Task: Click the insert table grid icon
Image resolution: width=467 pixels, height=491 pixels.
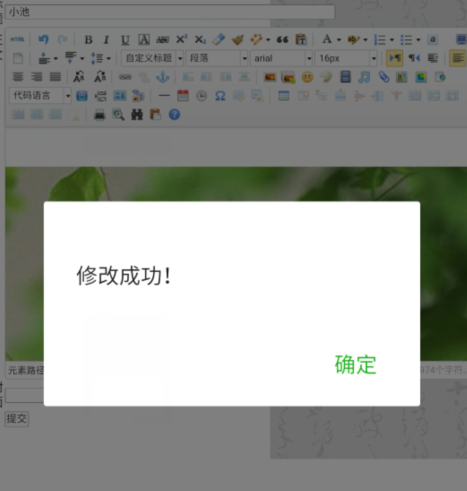Action: tap(283, 96)
